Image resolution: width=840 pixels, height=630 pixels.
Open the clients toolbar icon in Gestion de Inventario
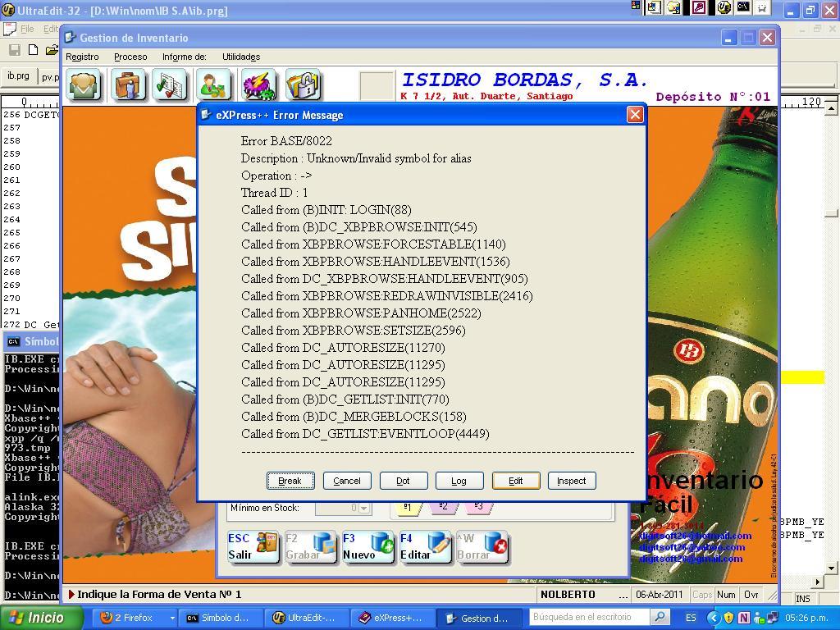coord(84,84)
